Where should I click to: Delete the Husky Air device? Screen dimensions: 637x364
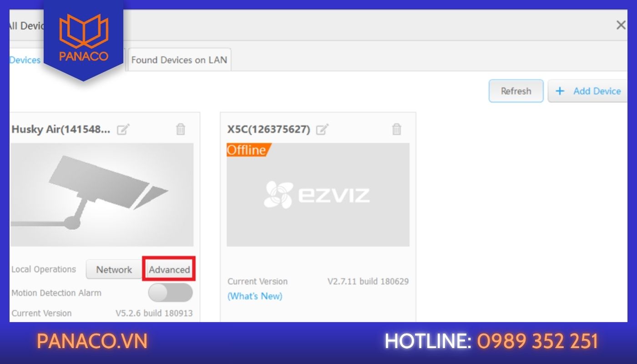(181, 129)
